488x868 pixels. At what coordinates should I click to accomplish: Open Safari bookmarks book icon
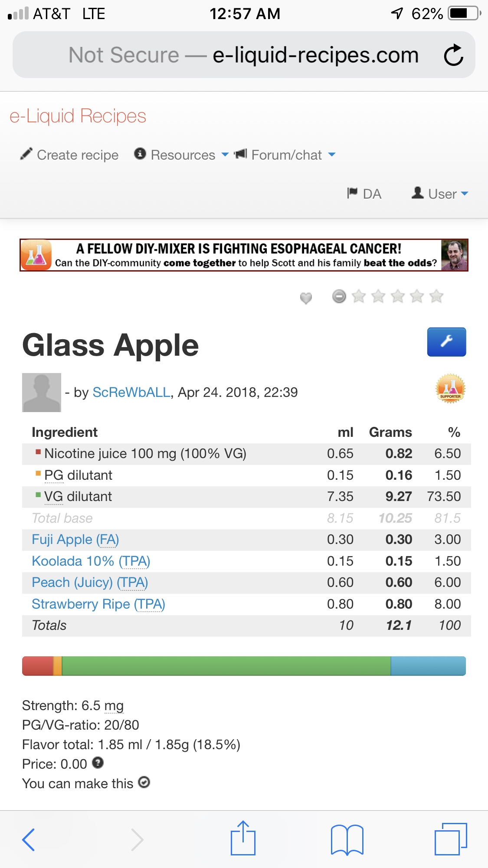[347, 839]
